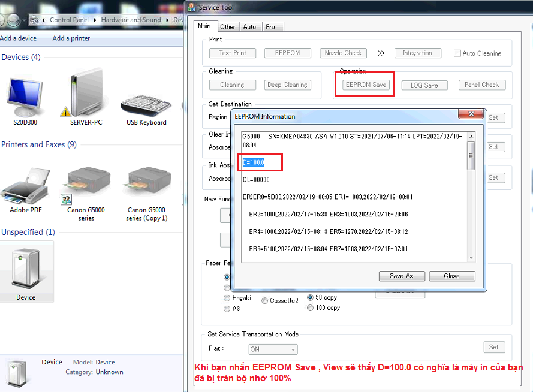
Task: Switch to the Other tab
Action: pyautogui.click(x=227, y=27)
